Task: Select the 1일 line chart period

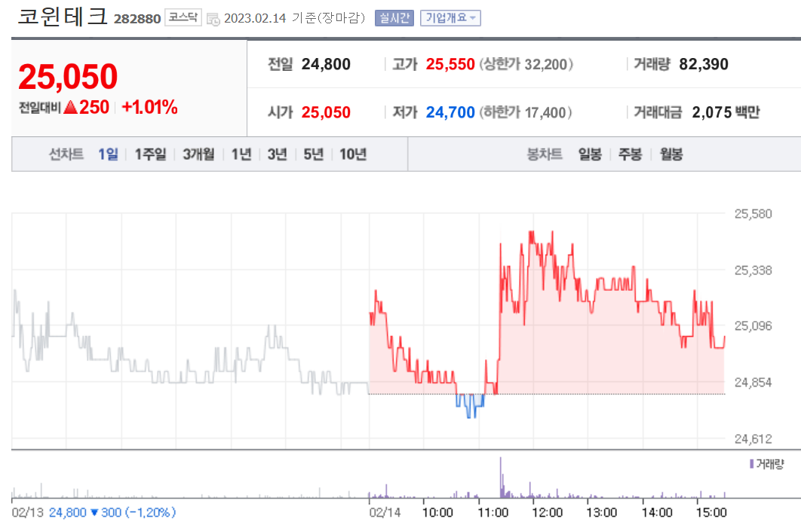Action: click(x=108, y=154)
